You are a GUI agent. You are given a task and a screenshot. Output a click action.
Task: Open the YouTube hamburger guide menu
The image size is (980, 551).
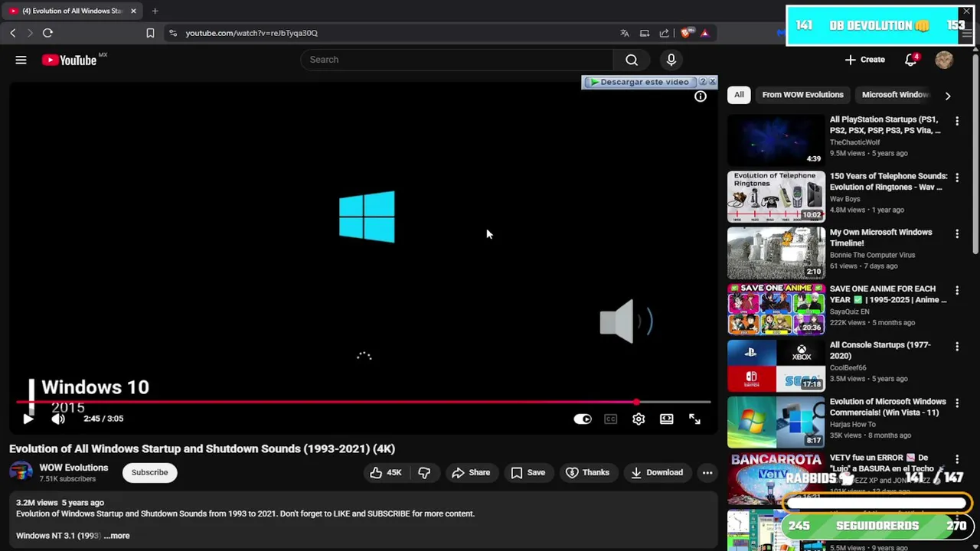click(x=21, y=60)
